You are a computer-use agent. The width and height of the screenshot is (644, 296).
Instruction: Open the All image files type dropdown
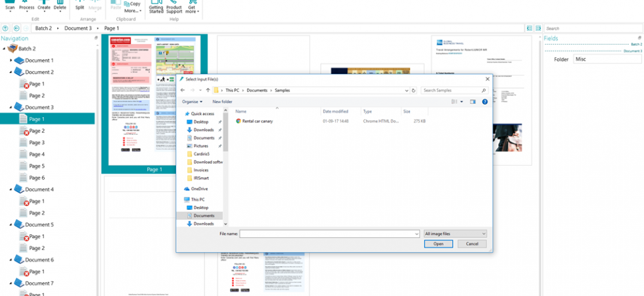[455, 234]
